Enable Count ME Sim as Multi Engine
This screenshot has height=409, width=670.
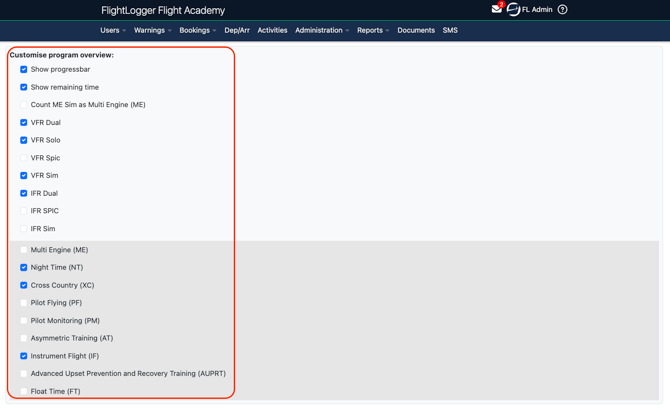click(24, 105)
